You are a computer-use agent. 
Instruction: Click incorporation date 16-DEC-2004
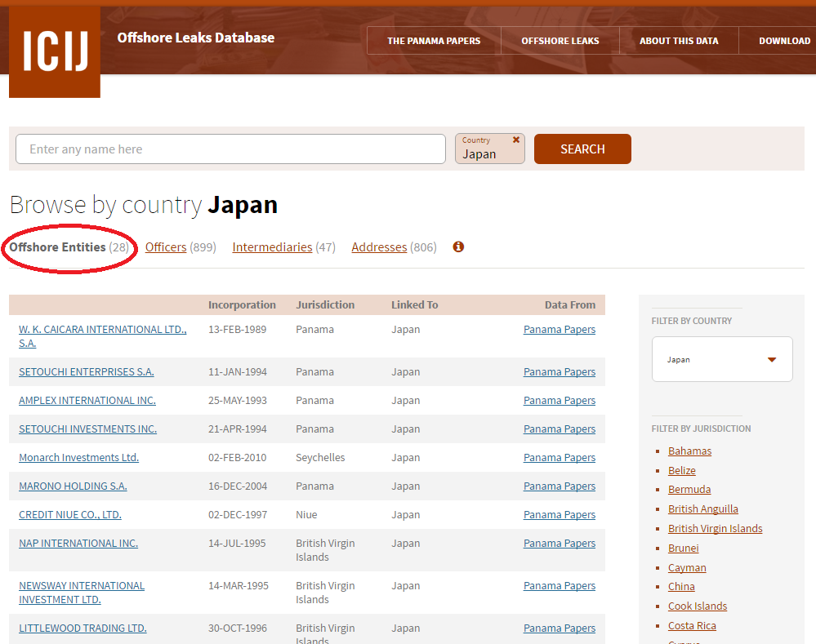tap(238, 486)
